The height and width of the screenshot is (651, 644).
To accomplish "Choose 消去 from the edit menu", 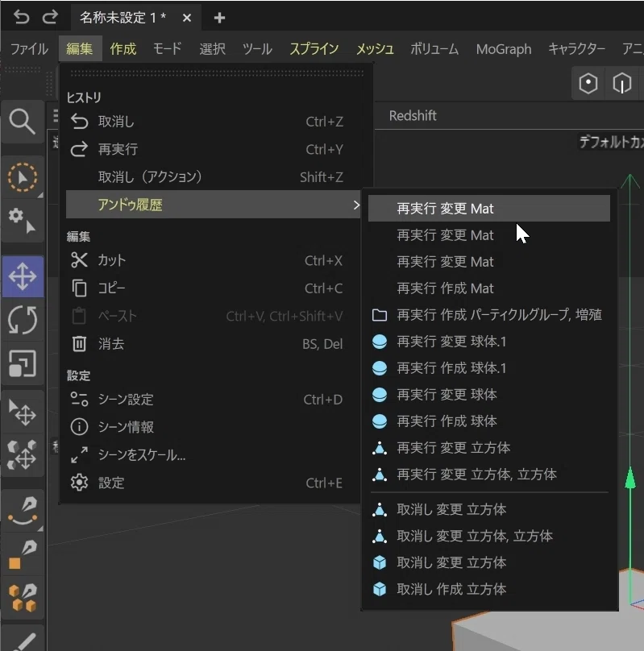I will click(x=213, y=344).
